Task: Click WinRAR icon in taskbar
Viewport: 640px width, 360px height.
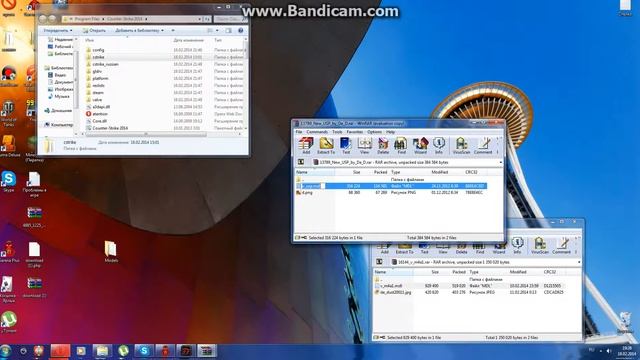Action: (207, 351)
